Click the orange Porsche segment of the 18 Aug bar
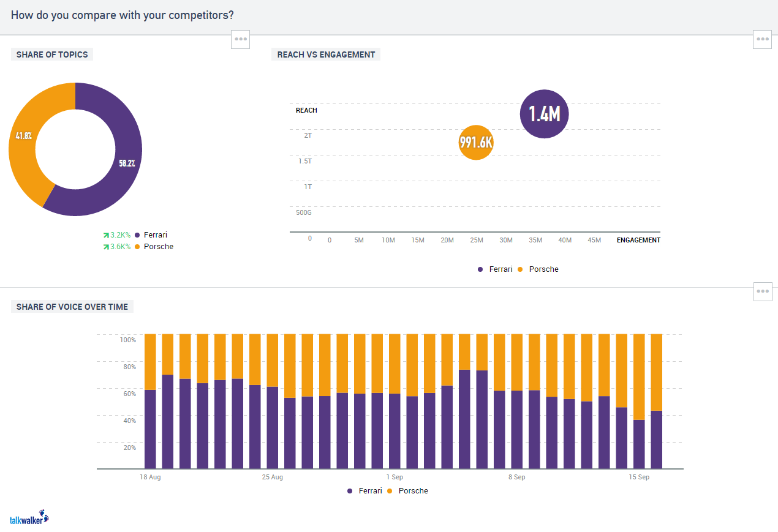The image size is (778, 532). click(150, 362)
